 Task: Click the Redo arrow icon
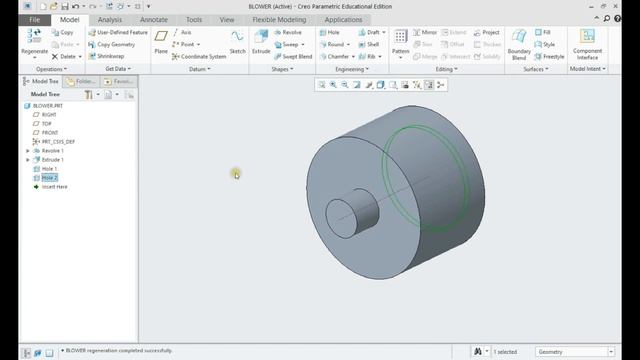point(93,7)
